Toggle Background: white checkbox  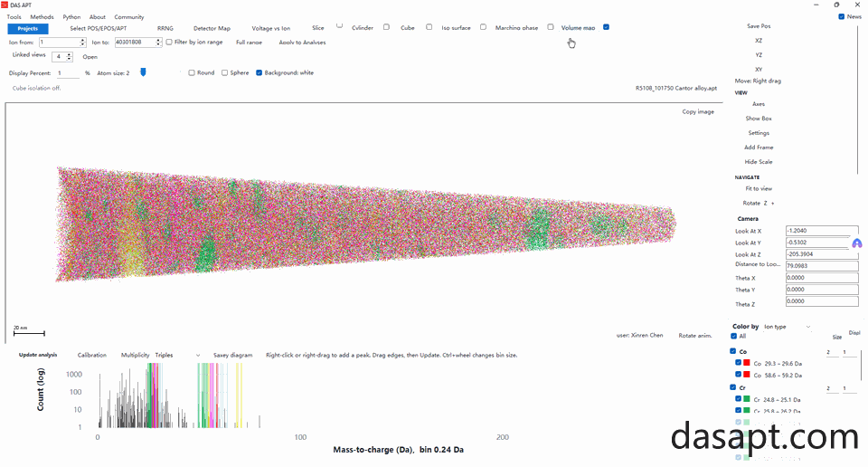pyautogui.click(x=259, y=72)
